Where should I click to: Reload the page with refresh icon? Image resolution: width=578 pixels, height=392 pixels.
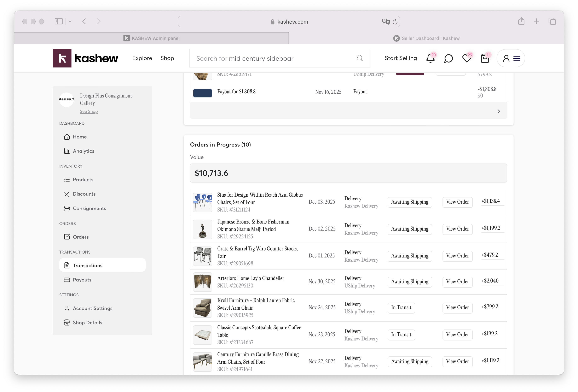click(395, 22)
